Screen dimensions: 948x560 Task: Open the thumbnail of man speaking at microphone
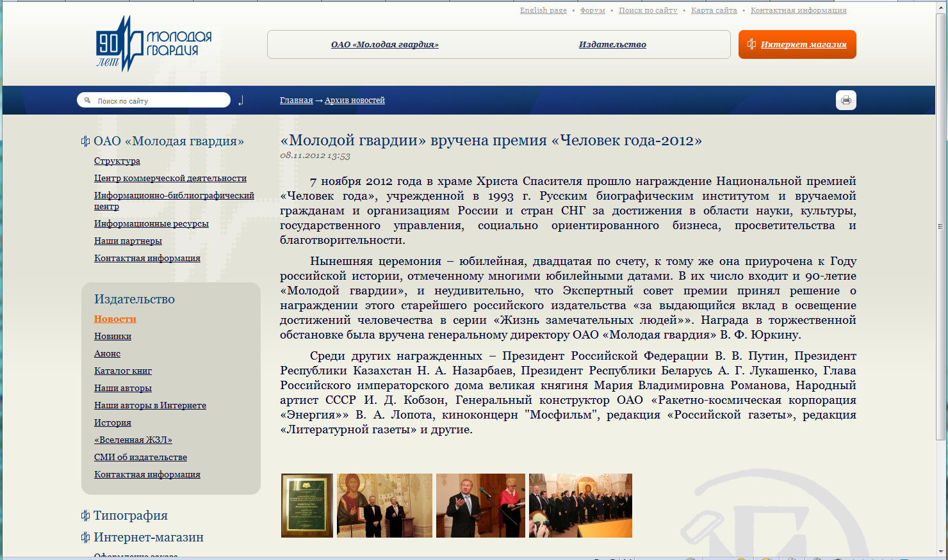coord(480,506)
